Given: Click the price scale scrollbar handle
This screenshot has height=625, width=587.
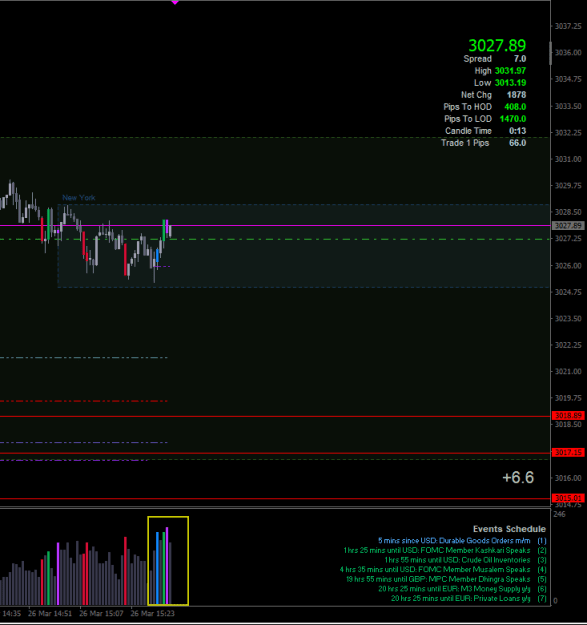Looking at the screenshot, I should (x=551, y=53).
